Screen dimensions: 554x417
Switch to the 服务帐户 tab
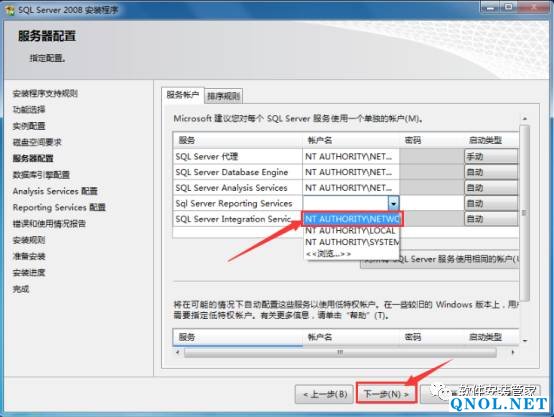(x=183, y=95)
